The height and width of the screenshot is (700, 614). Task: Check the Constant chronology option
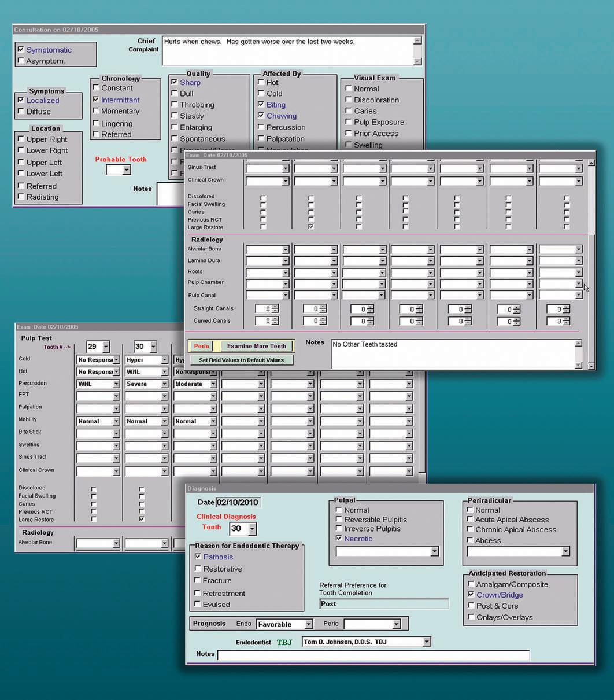(x=96, y=88)
